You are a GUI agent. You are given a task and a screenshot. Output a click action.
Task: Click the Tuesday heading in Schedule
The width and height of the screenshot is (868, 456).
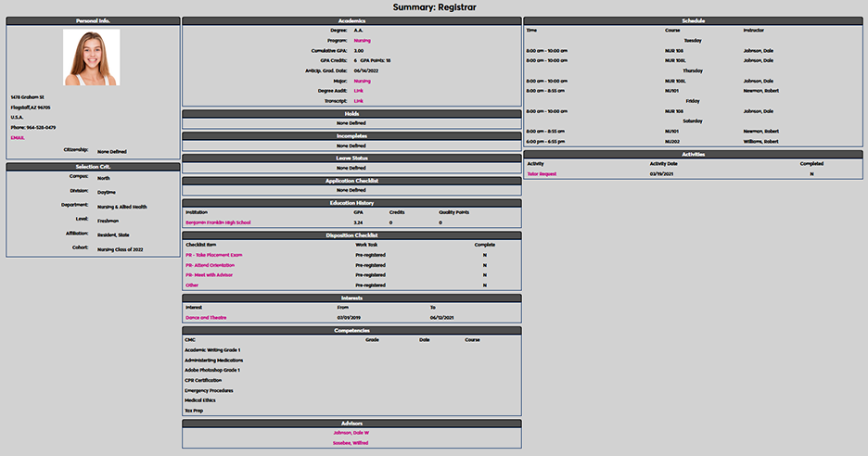pos(693,41)
